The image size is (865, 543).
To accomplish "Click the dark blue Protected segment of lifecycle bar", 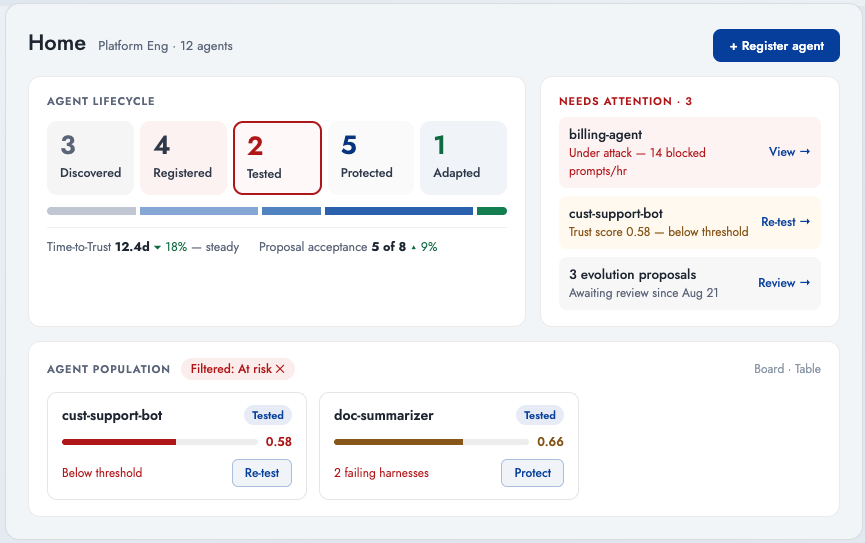I will (399, 211).
